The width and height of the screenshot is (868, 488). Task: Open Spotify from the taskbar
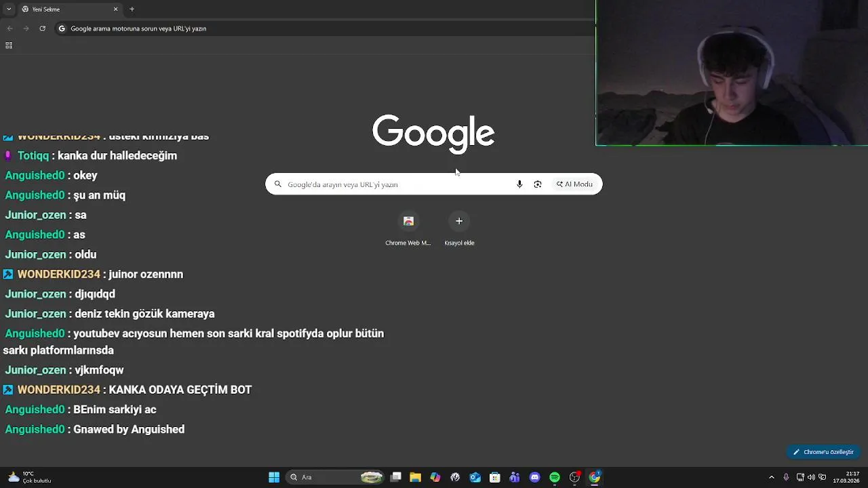click(x=555, y=477)
